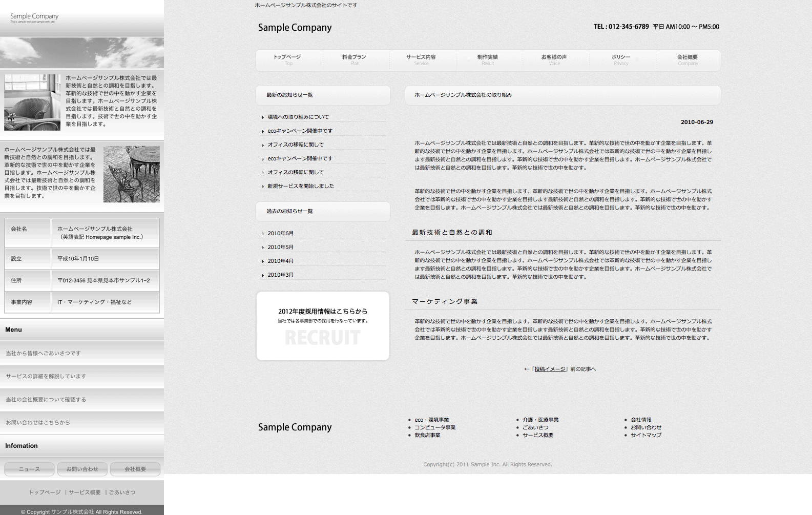The image size is (812, 515).
Task: Open 環境への取り組みについて news link
Action: (x=298, y=117)
